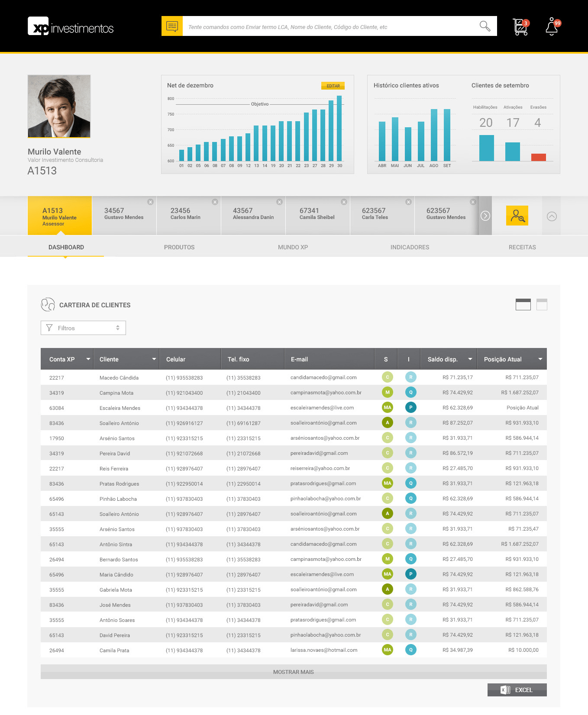The image size is (588, 715).
Task: Click the Excel export icon button
Action: (517, 690)
